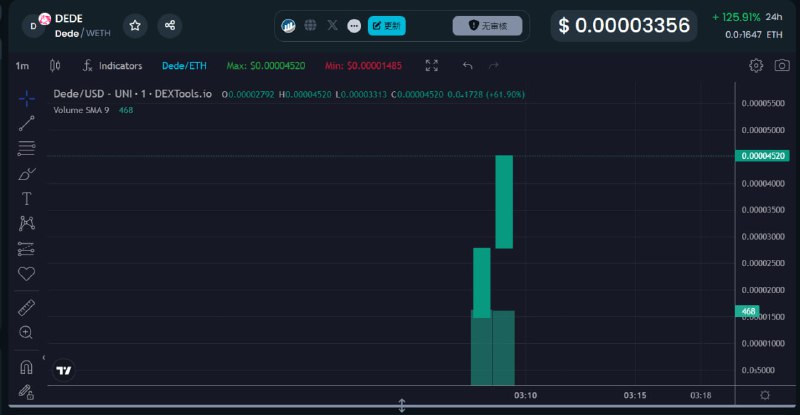
Task: Toggle DEDE as a favorite with star
Action: [x=135, y=25]
